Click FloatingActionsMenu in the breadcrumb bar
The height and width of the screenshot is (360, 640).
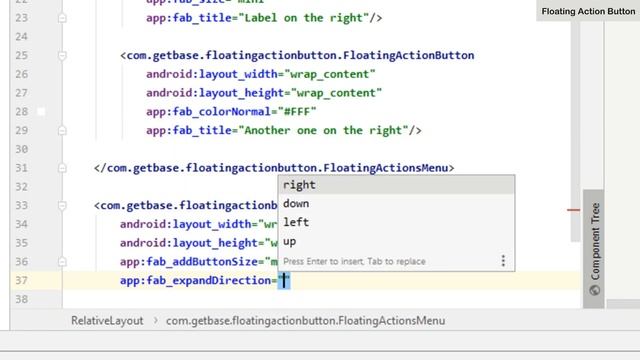coord(305,321)
